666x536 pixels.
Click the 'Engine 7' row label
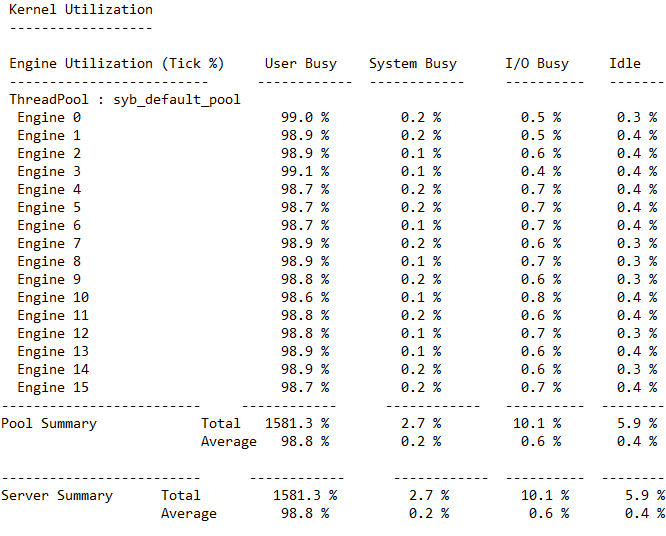tap(49, 244)
